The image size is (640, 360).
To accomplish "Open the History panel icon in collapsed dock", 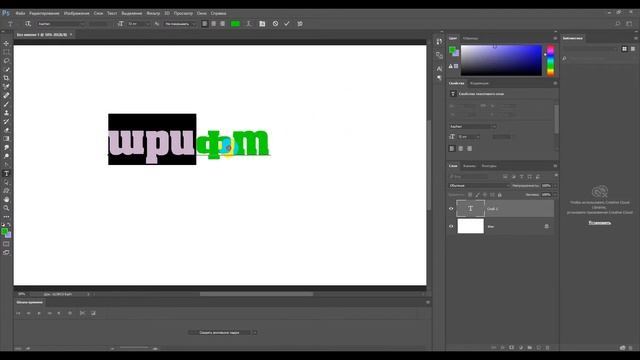I will coord(439,41).
